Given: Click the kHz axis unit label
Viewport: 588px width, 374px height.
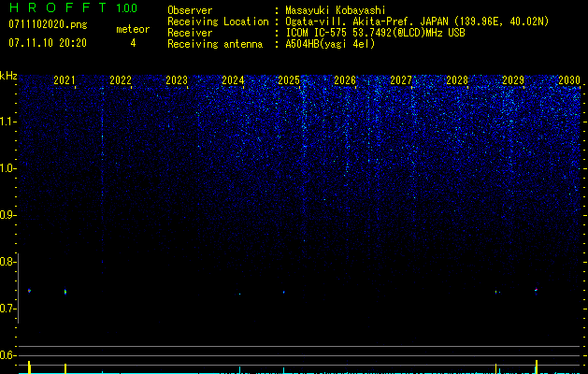Looking at the screenshot, I should pos(8,76).
